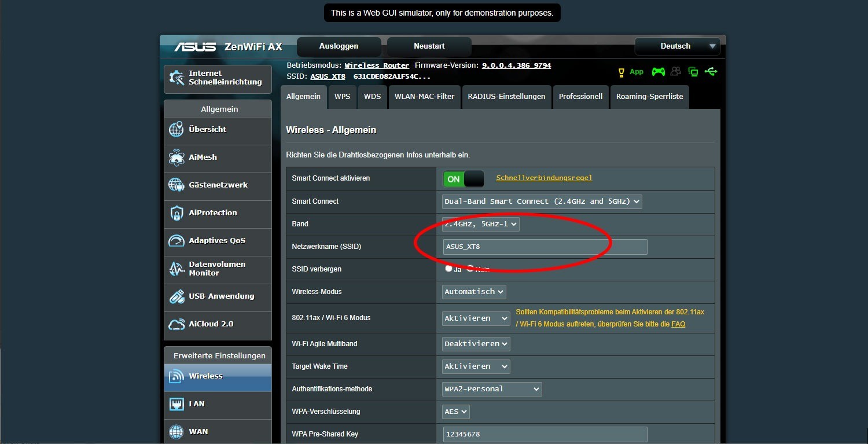Click the Ausloggen button
The width and height of the screenshot is (868, 444).
[x=339, y=46]
